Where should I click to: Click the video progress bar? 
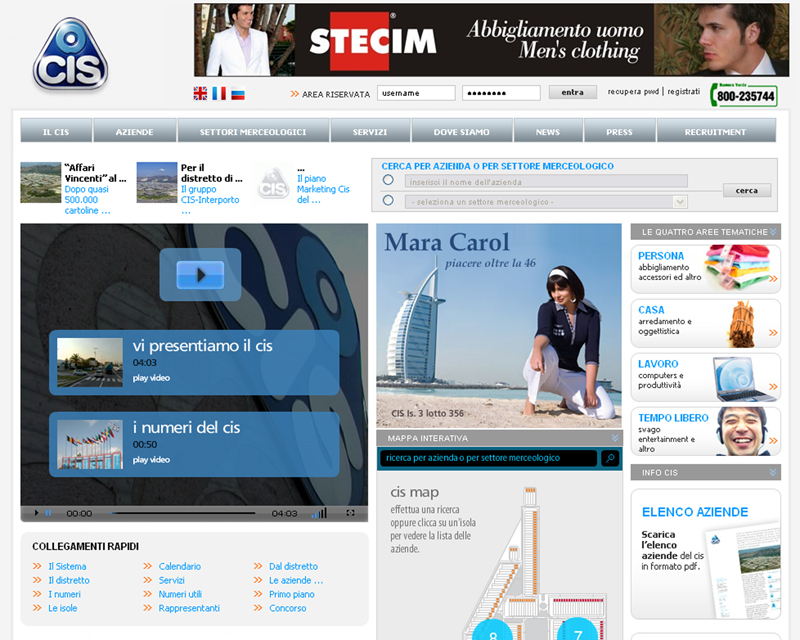coord(183,513)
